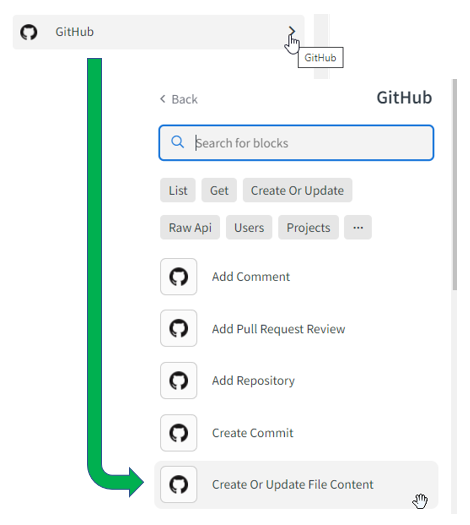Click the Create Commit block icon
This screenshot has height=525, width=470.
pos(178,433)
